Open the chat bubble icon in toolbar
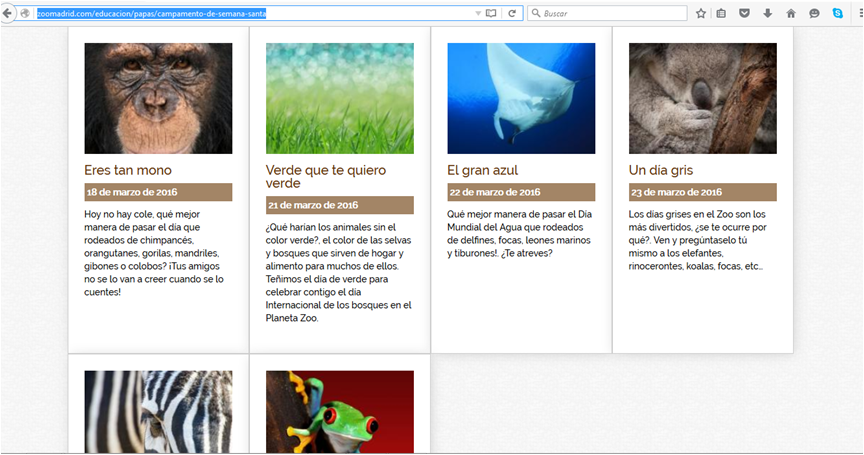 point(814,13)
